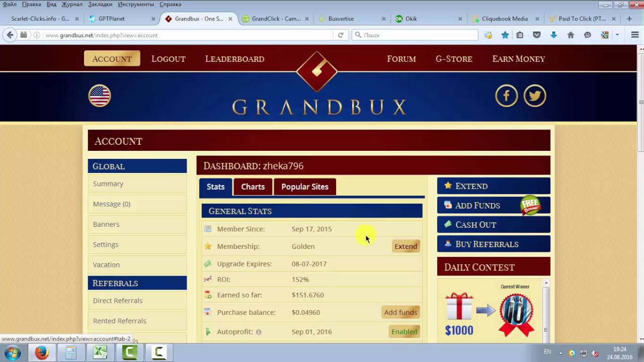Screen dimensions: 644x362
Task: Open Vacation in the sidebar
Action: click(x=137, y=264)
